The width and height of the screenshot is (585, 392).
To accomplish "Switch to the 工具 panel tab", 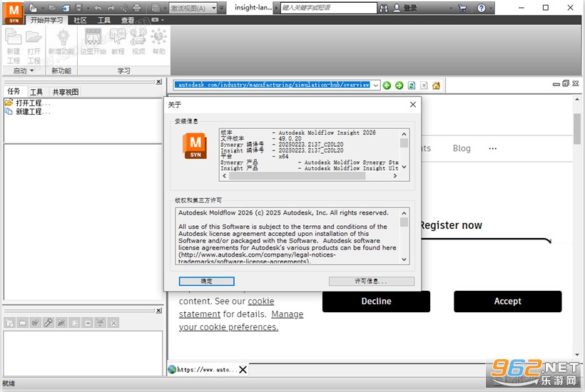I will (36, 92).
